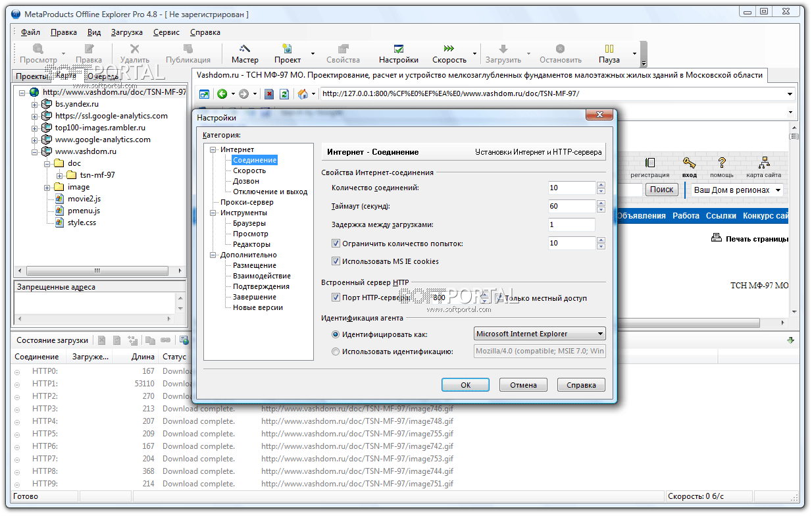Click the green browser refresh icon

point(284,94)
